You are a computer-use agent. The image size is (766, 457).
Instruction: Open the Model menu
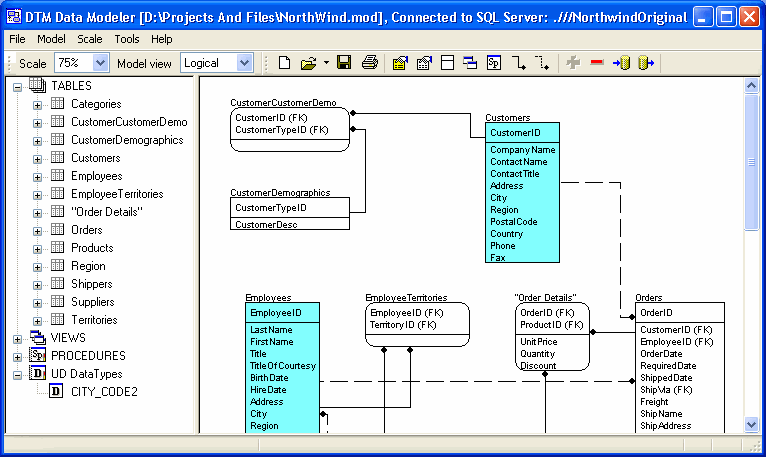click(51, 39)
